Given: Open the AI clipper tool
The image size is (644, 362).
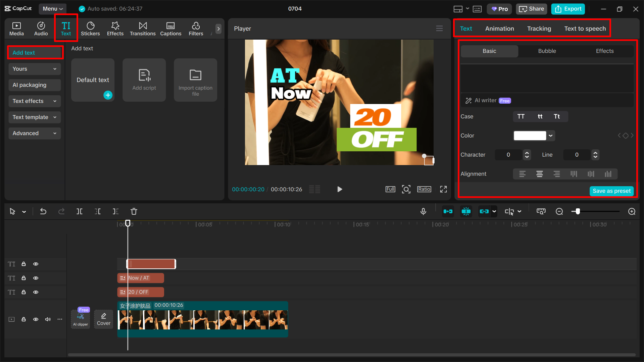Looking at the screenshot, I should 81,319.
